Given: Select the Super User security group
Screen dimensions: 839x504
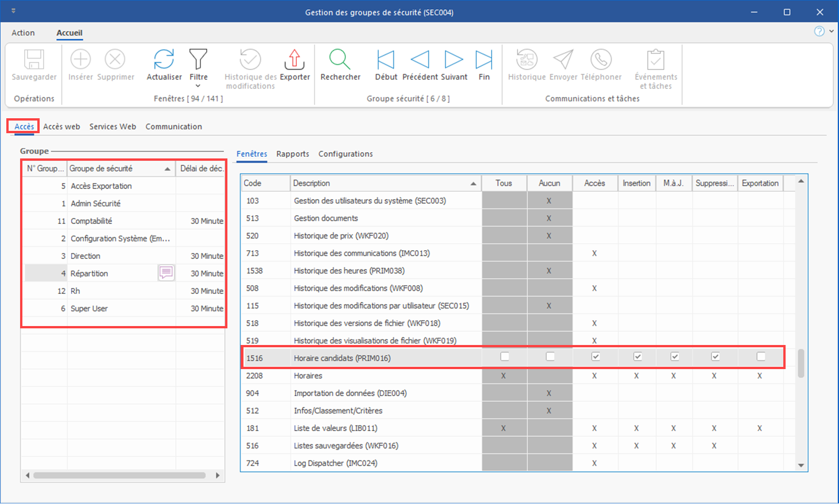Looking at the screenshot, I should pos(89,308).
